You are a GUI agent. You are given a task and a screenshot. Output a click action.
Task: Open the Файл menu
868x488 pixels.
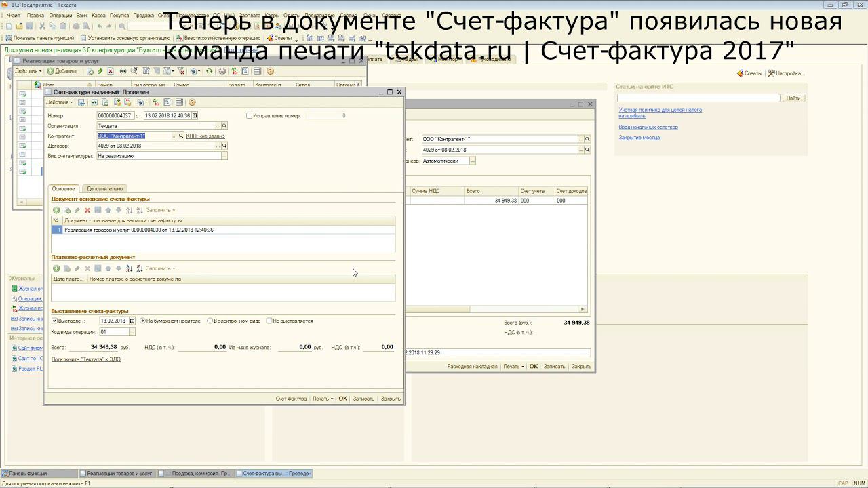pos(14,15)
